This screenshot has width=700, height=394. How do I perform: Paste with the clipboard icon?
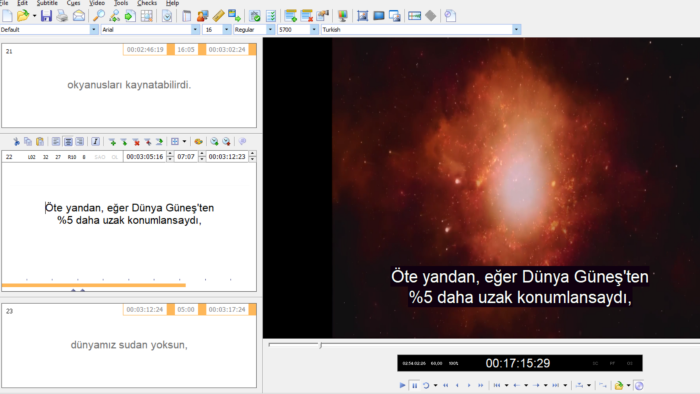click(40, 142)
